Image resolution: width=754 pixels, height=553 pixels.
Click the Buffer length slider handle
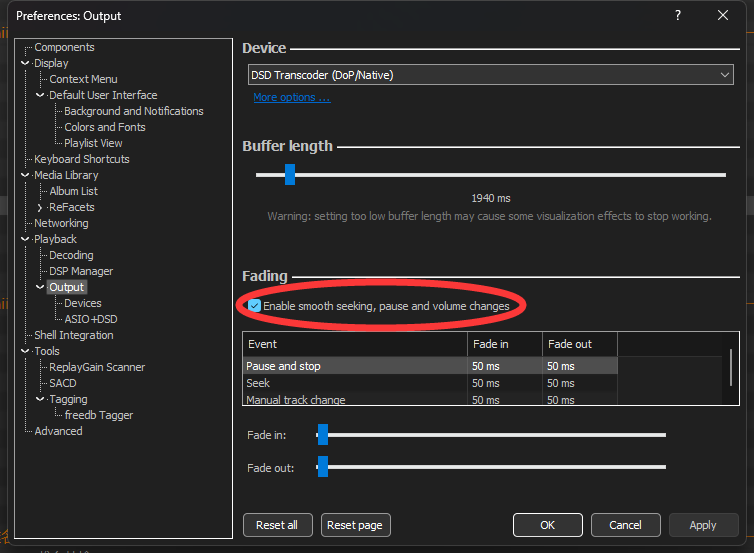pos(290,175)
